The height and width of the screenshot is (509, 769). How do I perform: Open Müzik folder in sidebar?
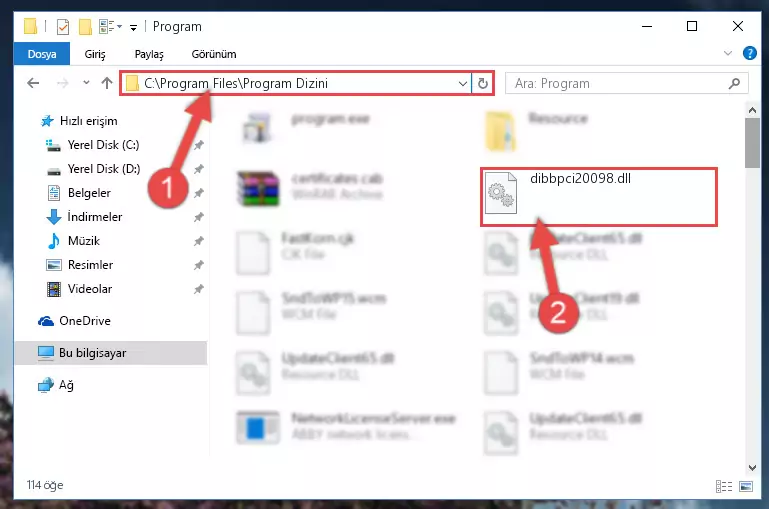point(83,241)
